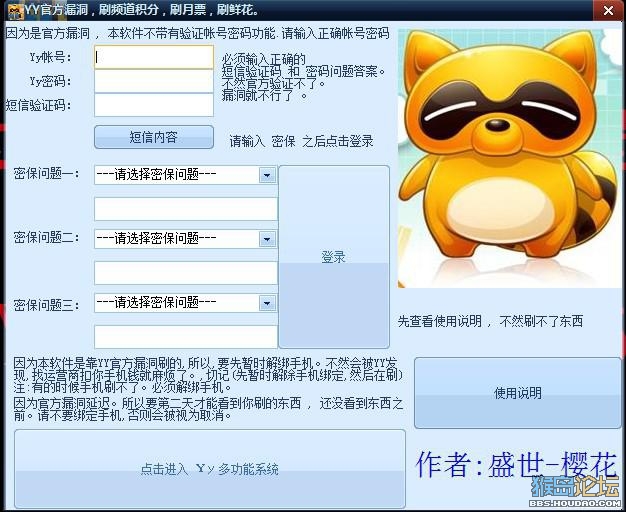
Task: Click paragraph starting 因为官方漏洞延迟
Action: coord(208,409)
